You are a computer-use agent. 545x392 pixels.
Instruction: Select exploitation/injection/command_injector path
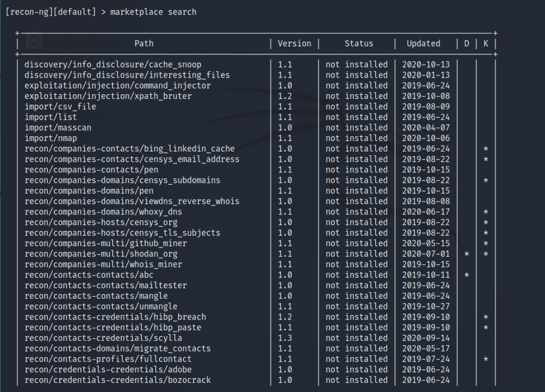(118, 86)
